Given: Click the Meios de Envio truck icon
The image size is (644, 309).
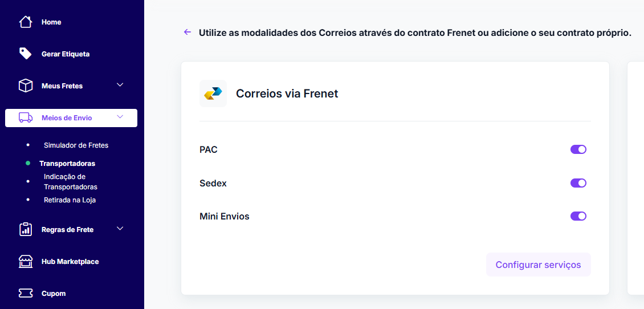Looking at the screenshot, I should pyautogui.click(x=26, y=118).
